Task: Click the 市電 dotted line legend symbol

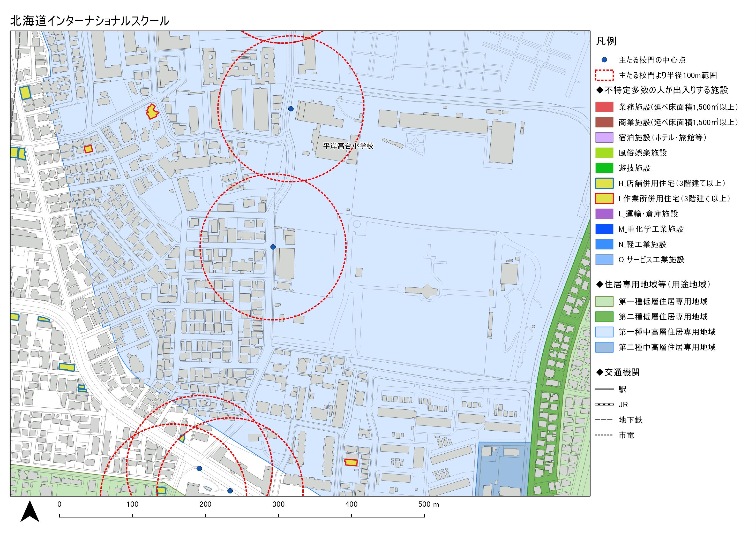Action: (604, 435)
